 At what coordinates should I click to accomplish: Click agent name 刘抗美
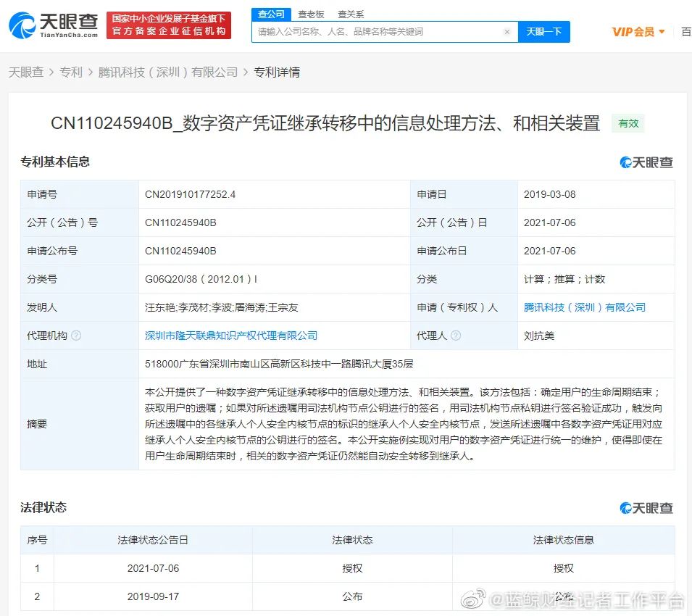(539, 336)
